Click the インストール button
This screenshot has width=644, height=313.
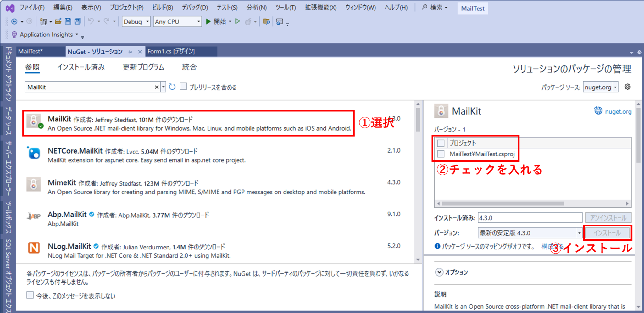click(x=607, y=233)
